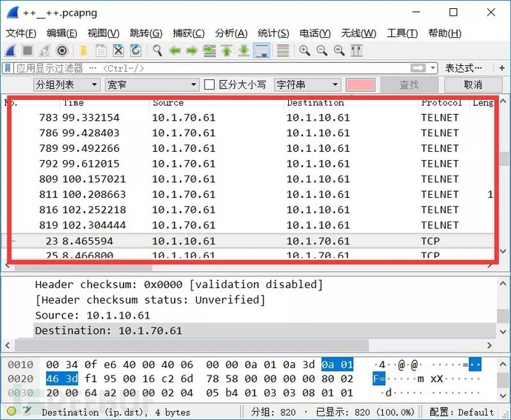Click the packet details scrollbar up arrow
Image resolution: width=511 pixels, height=420 pixels.
tap(503, 284)
